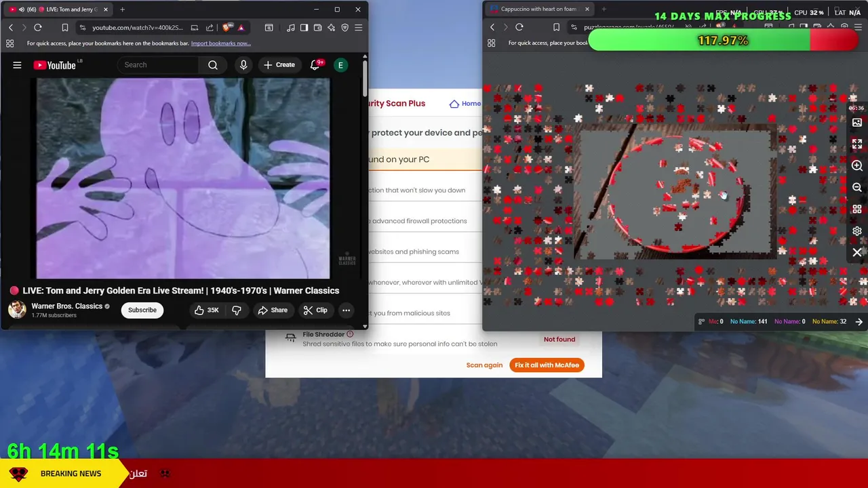
Task: Open the Brave VPN shield toolbar icon
Action: click(345, 28)
